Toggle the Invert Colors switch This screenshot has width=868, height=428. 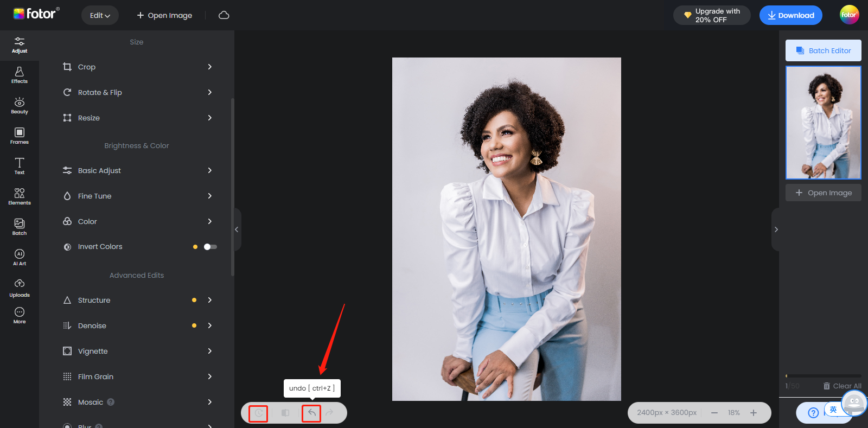pyautogui.click(x=210, y=247)
